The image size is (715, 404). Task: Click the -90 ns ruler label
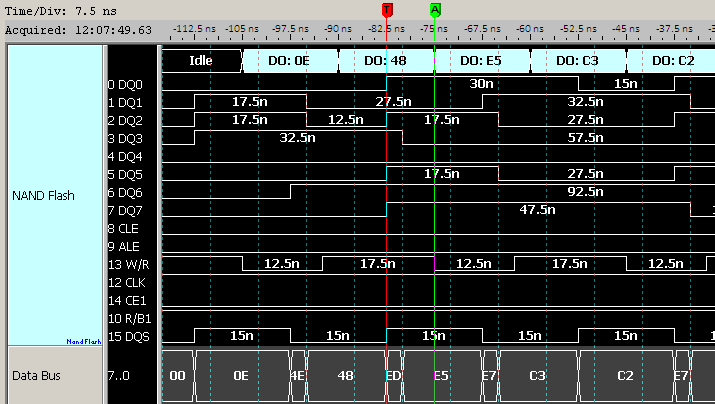pyautogui.click(x=338, y=29)
